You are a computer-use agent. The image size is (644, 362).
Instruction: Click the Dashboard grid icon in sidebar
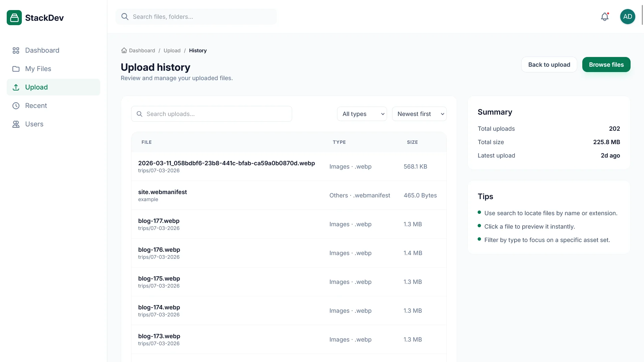point(16,50)
